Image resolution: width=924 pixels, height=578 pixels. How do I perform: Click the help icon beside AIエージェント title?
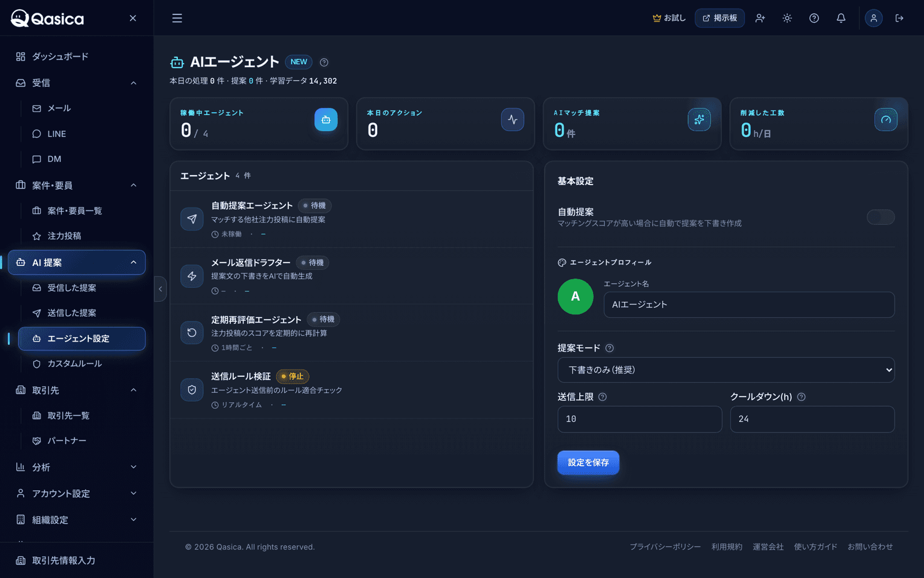(x=324, y=62)
